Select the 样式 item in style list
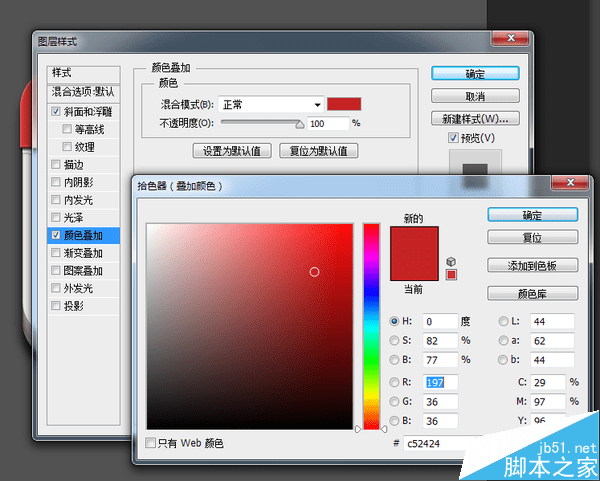Screen dimensions: 600x481 coord(84,73)
